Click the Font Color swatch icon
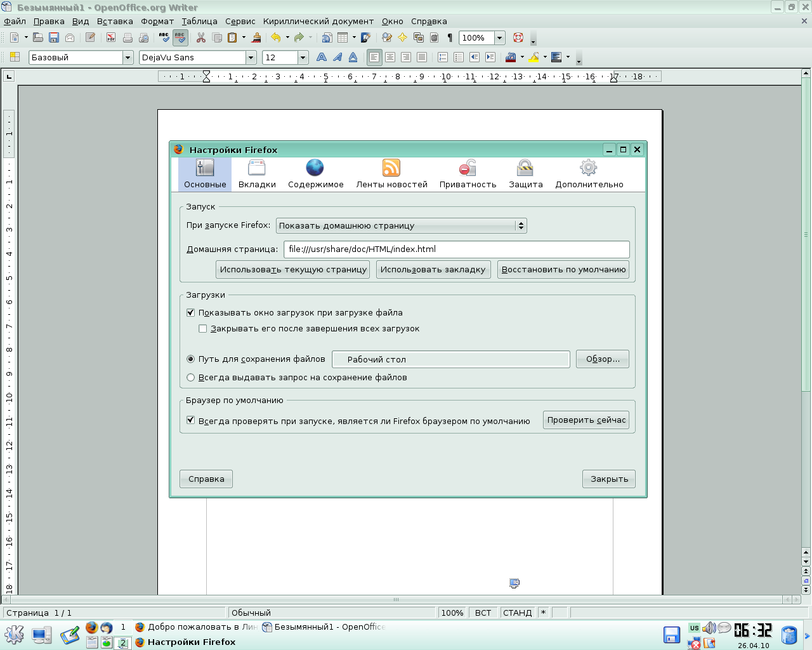Viewport: 812px width, 650px height. pos(511,57)
